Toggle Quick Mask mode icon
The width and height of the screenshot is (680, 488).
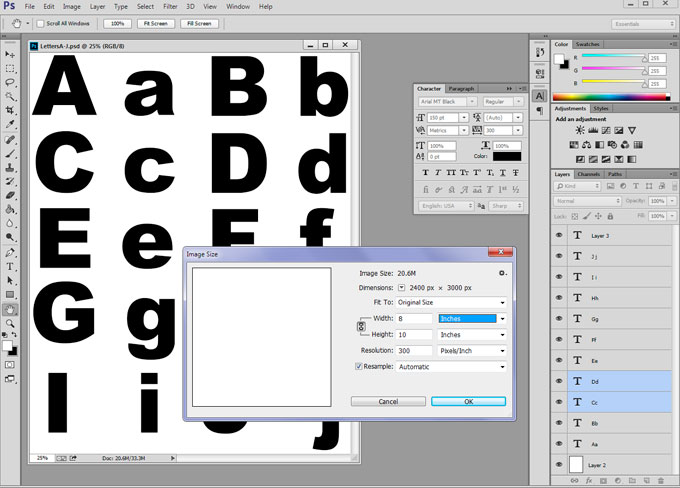pyautogui.click(x=10, y=365)
